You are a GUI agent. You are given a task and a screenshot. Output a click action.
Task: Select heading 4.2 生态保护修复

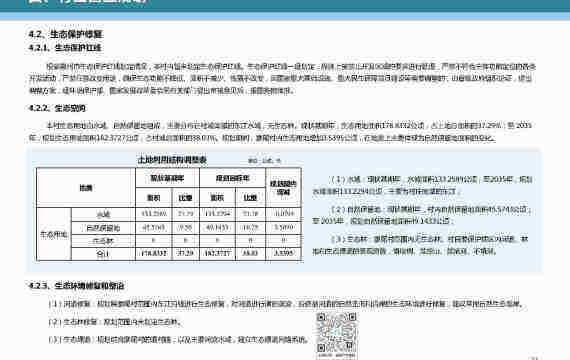[66, 34]
